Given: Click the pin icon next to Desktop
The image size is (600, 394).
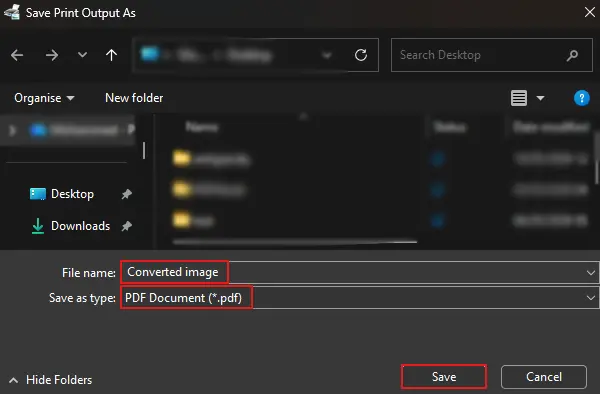Looking at the screenshot, I should tap(127, 194).
